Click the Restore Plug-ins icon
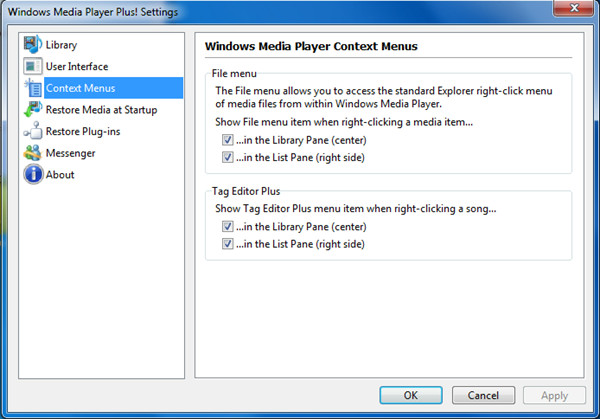This screenshot has width=600, height=419. click(x=33, y=131)
